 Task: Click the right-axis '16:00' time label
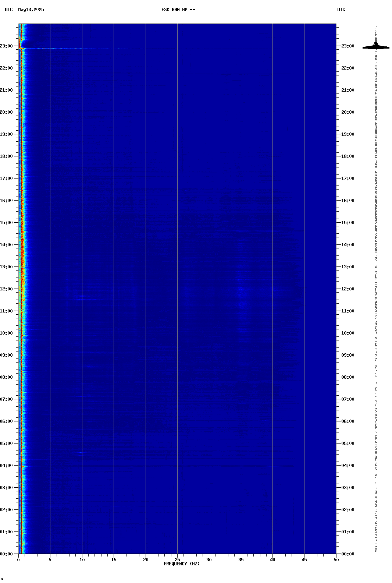[x=348, y=201]
